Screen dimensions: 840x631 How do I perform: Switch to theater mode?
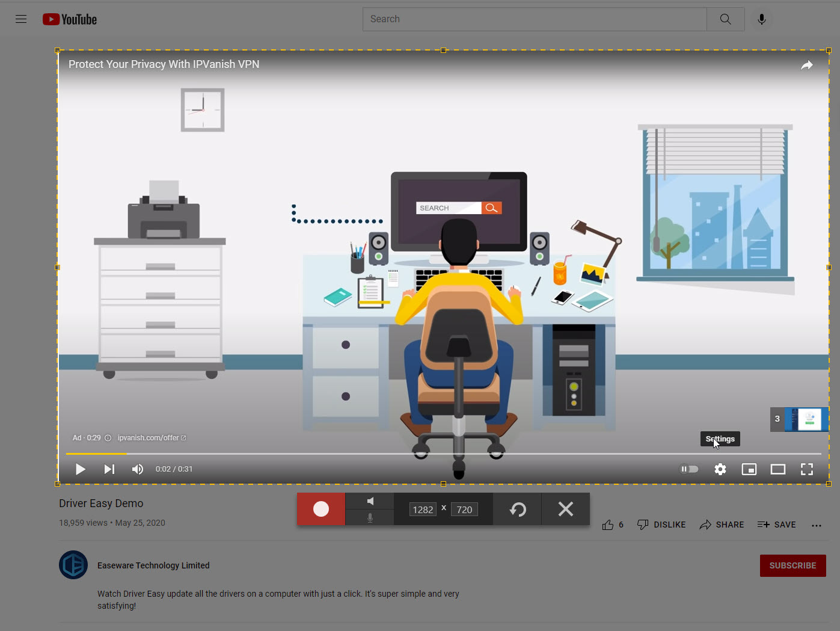click(x=778, y=469)
